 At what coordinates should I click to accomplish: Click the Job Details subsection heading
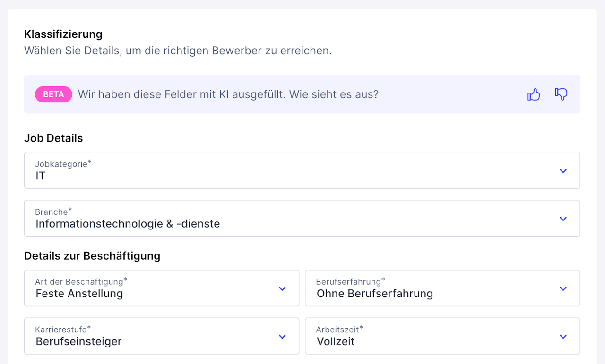pyautogui.click(x=53, y=138)
